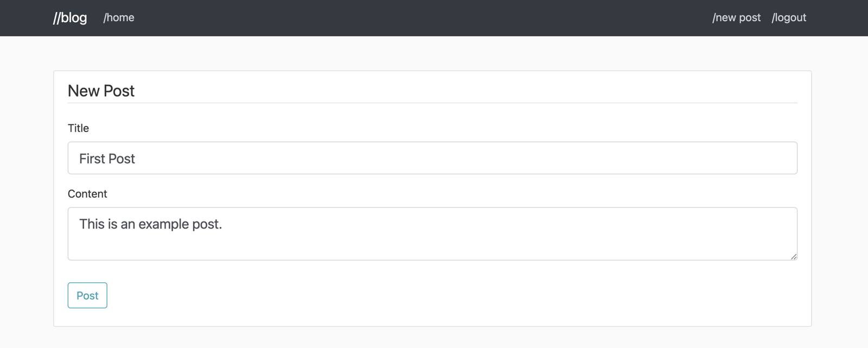
Task: Open the new post page from navbar
Action: pos(737,17)
